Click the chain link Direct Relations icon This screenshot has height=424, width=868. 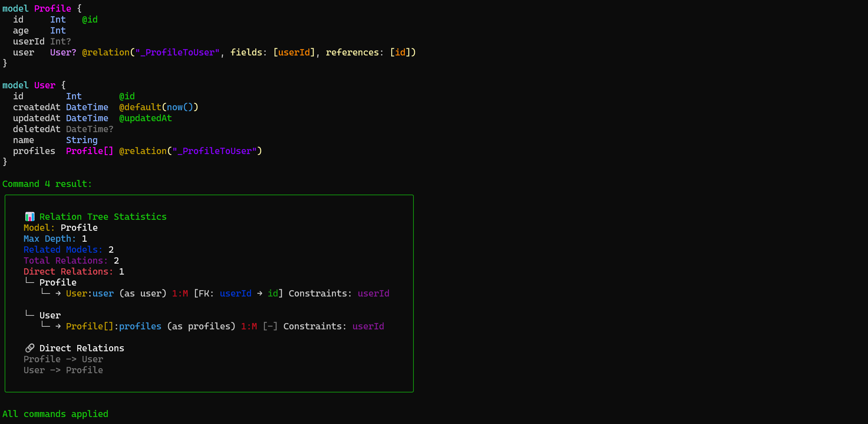click(x=30, y=348)
